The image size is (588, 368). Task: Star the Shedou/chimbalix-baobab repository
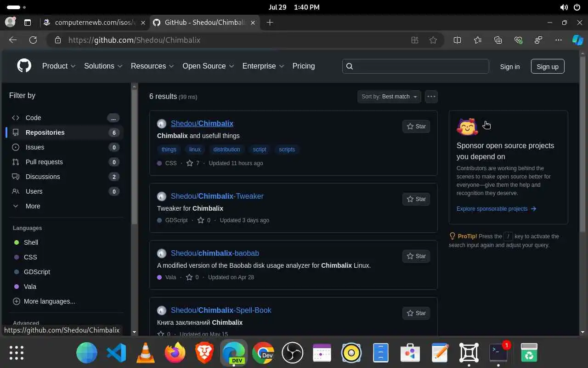(416, 256)
